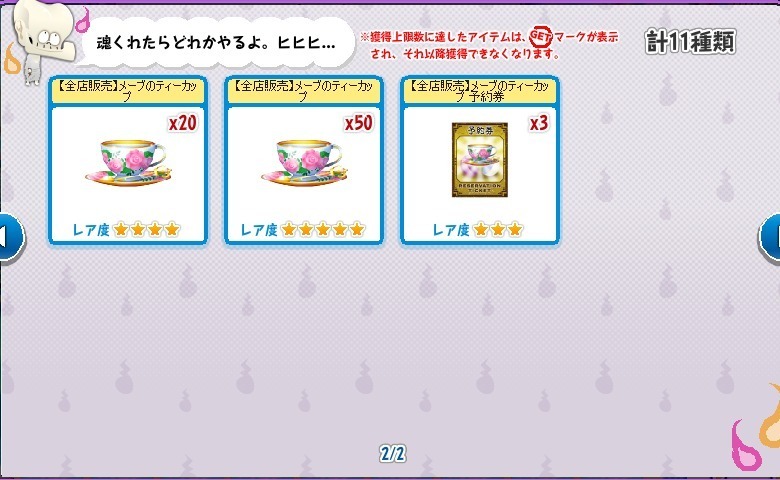
Task: Click the x20 quantity label
Action: tap(183, 123)
